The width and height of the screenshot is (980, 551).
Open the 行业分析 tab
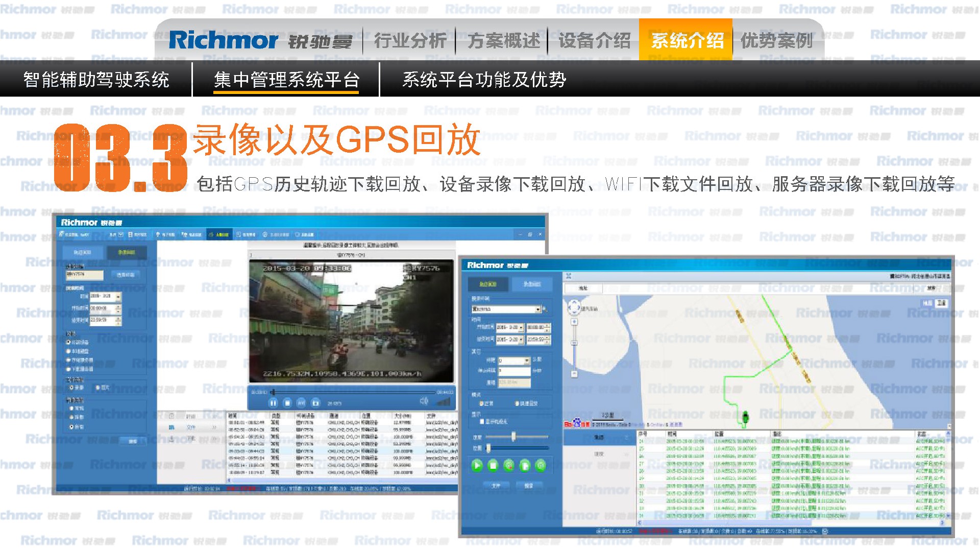(410, 40)
